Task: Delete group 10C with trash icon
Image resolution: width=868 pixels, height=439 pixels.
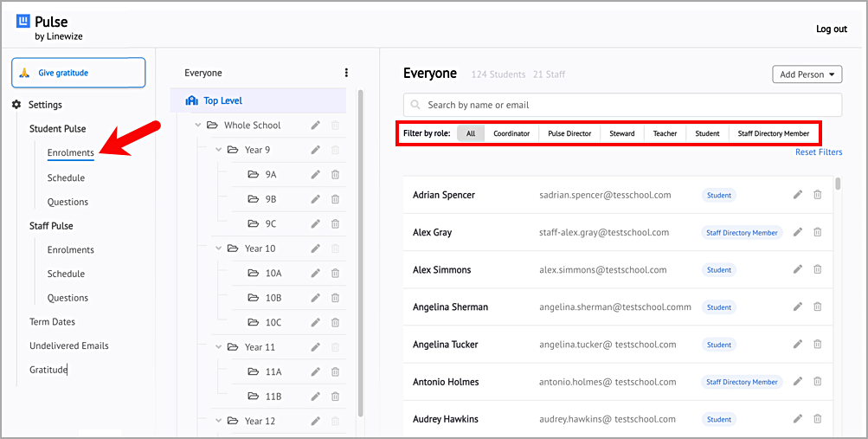Action: coord(335,322)
